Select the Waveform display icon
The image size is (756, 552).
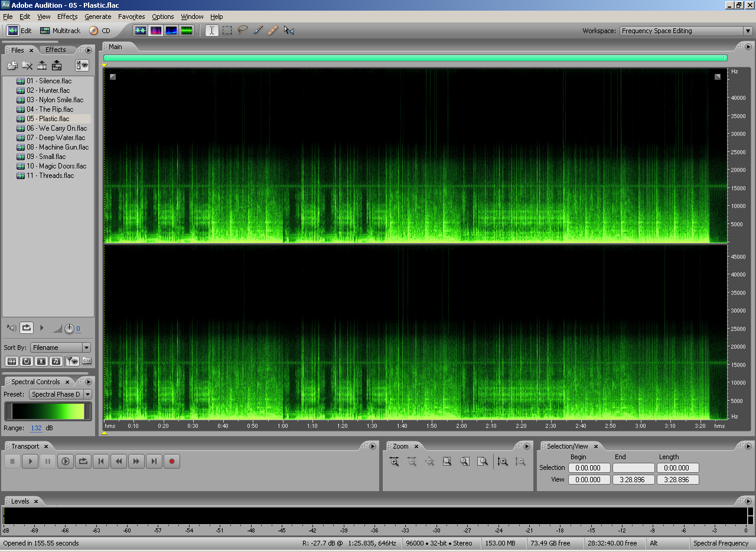click(x=141, y=30)
